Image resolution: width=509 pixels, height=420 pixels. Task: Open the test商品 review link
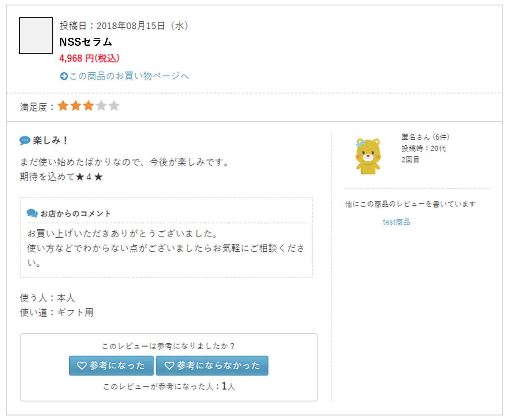pyautogui.click(x=396, y=222)
